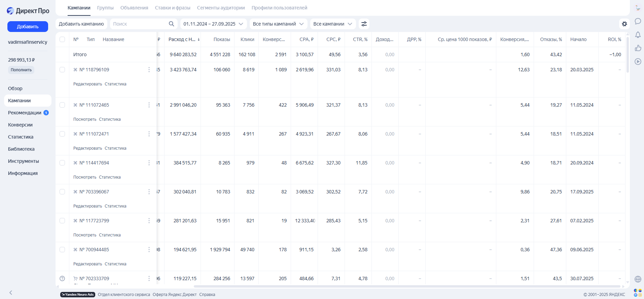Click the user avatar icon at top right

pyautogui.click(x=638, y=8)
